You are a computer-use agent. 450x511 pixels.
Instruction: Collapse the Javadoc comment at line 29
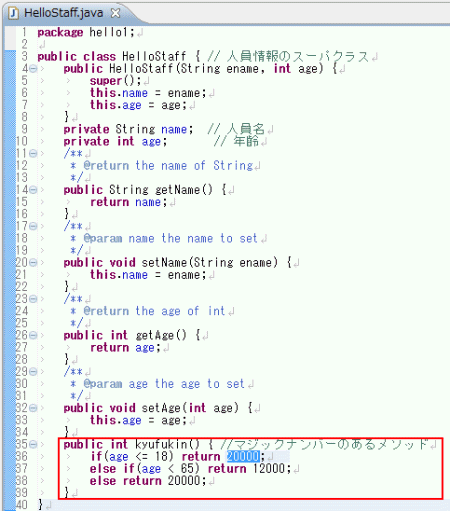click(x=33, y=372)
